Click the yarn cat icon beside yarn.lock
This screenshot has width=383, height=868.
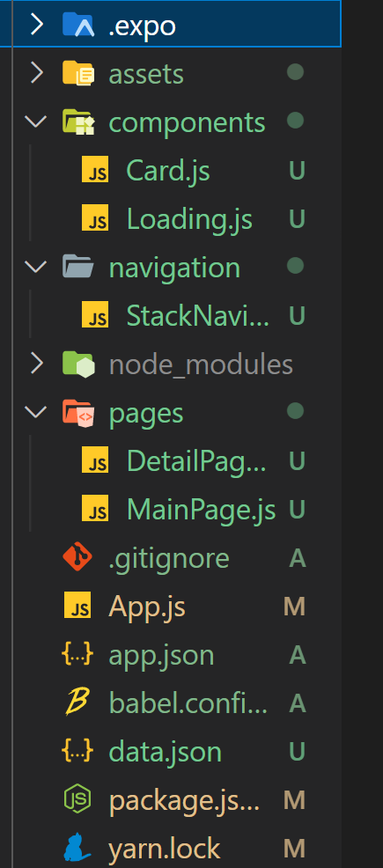77,849
